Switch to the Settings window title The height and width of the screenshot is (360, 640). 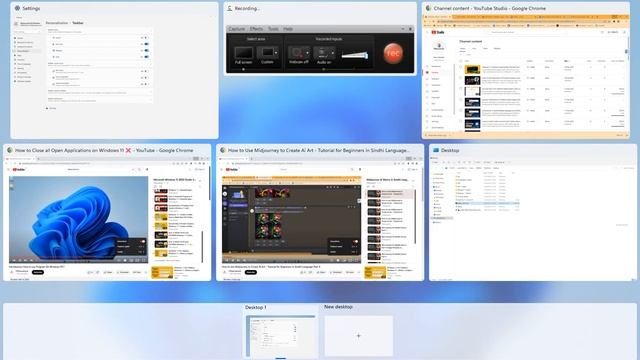pos(31,8)
